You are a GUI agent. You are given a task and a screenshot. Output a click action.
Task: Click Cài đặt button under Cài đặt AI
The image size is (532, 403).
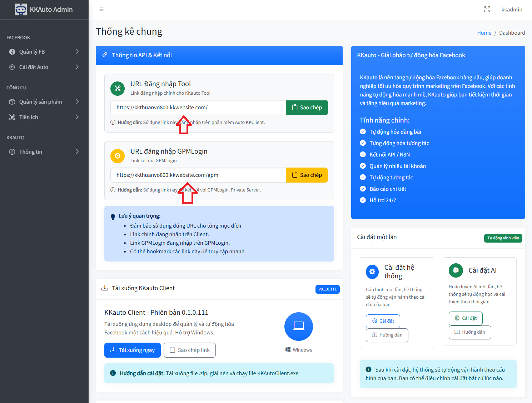coord(466,318)
